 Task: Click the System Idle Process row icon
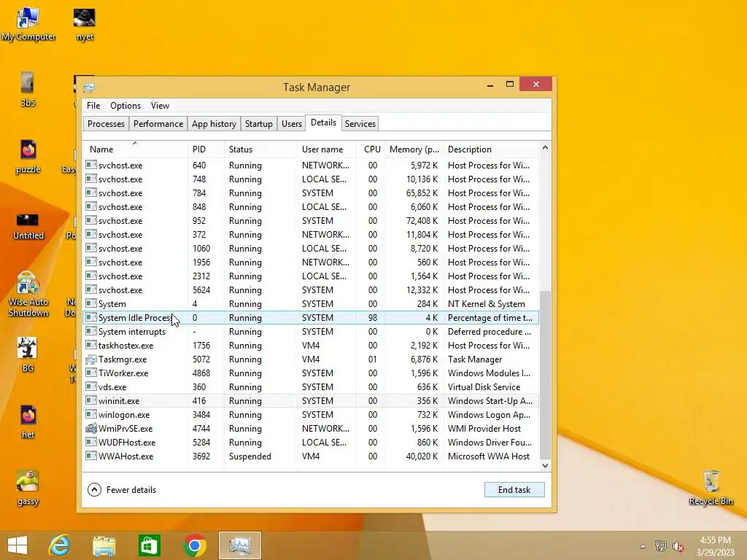91,318
